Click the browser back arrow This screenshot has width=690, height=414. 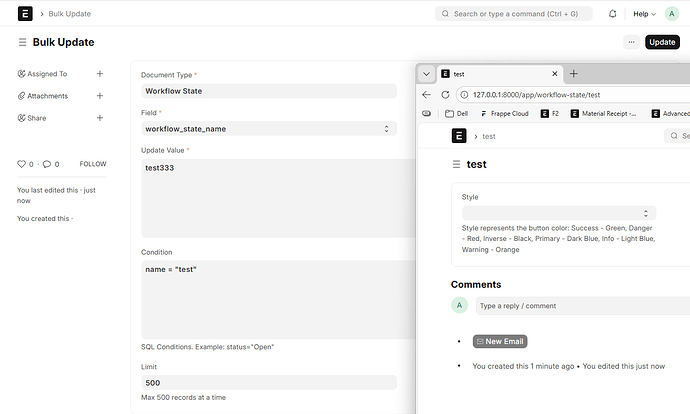tap(427, 94)
